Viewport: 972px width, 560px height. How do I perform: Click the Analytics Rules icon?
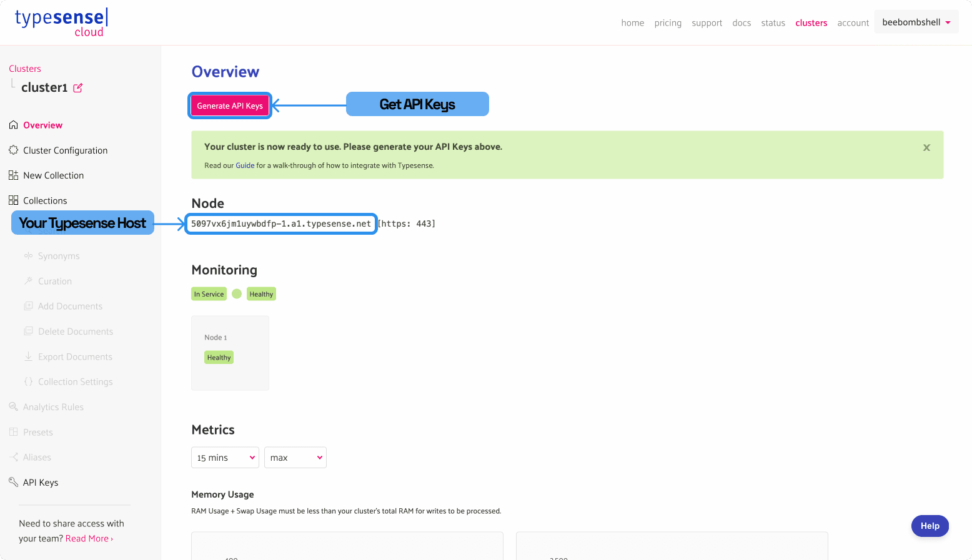pyautogui.click(x=13, y=407)
